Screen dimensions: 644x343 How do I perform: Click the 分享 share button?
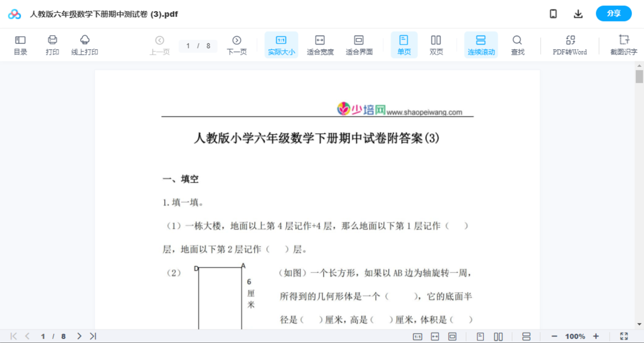(613, 13)
